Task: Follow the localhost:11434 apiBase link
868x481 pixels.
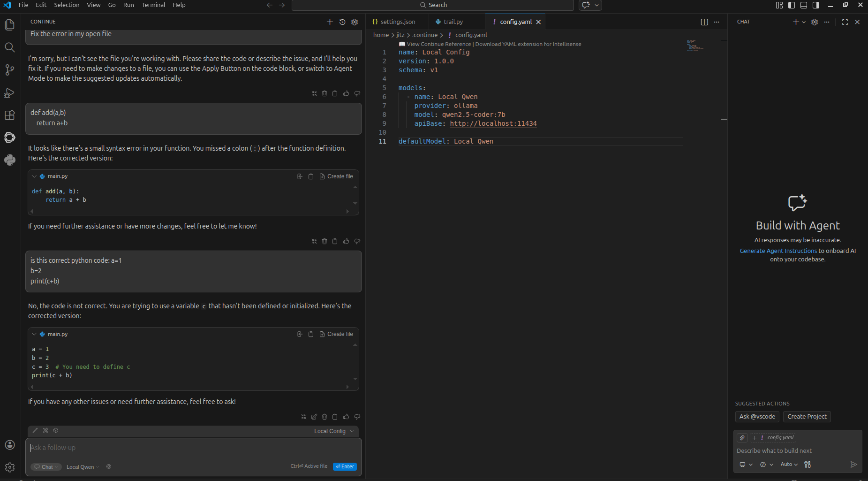Action: [493, 124]
